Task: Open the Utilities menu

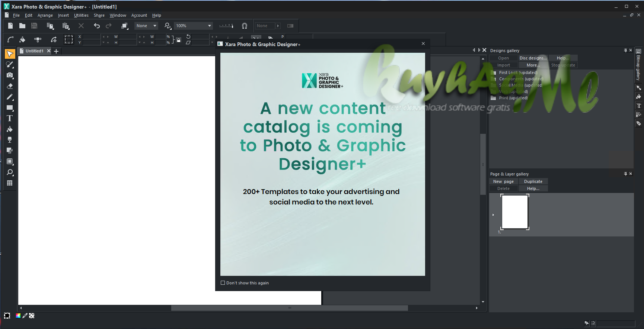Action: point(81,15)
